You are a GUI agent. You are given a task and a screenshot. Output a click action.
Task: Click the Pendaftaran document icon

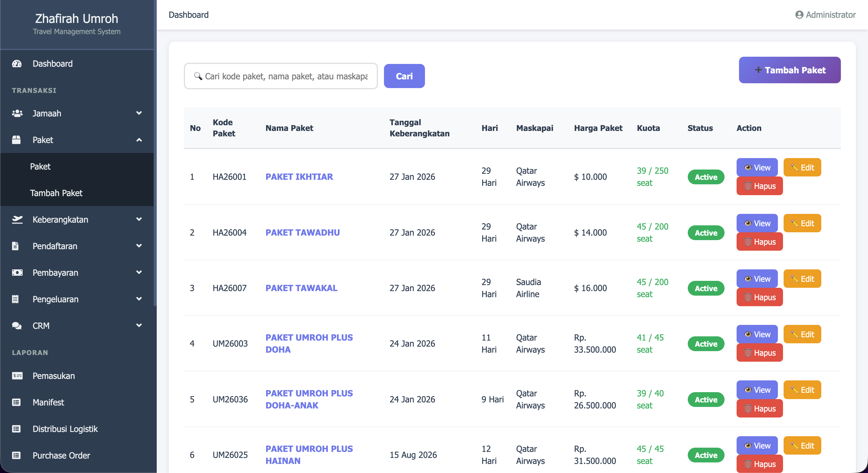[x=15, y=246]
